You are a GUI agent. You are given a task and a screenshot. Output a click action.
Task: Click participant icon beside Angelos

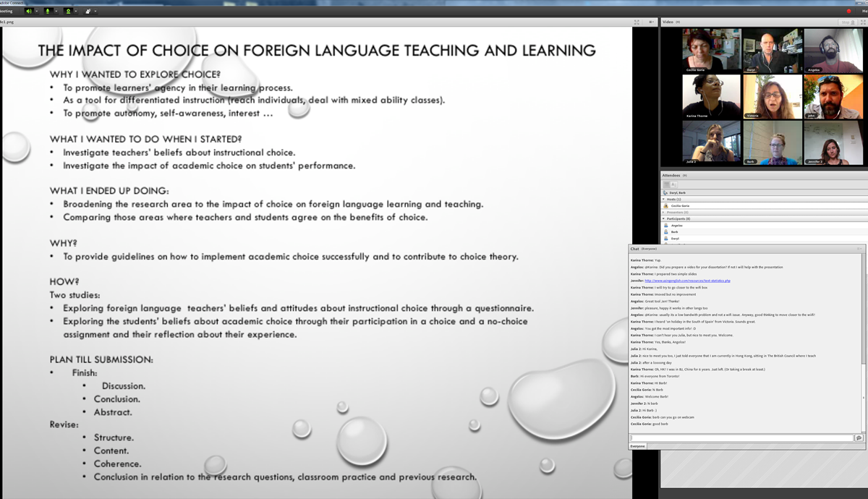[665, 225]
